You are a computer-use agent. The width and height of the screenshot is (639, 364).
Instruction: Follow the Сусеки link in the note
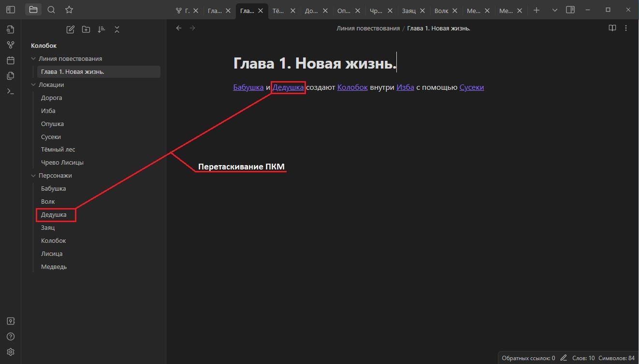coord(471,87)
